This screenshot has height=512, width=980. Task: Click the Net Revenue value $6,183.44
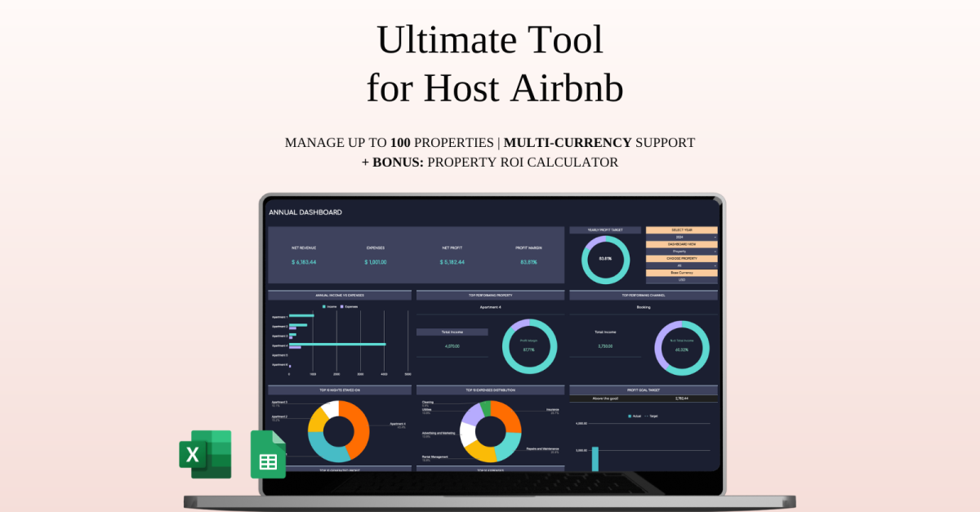(x=304, y=262)
